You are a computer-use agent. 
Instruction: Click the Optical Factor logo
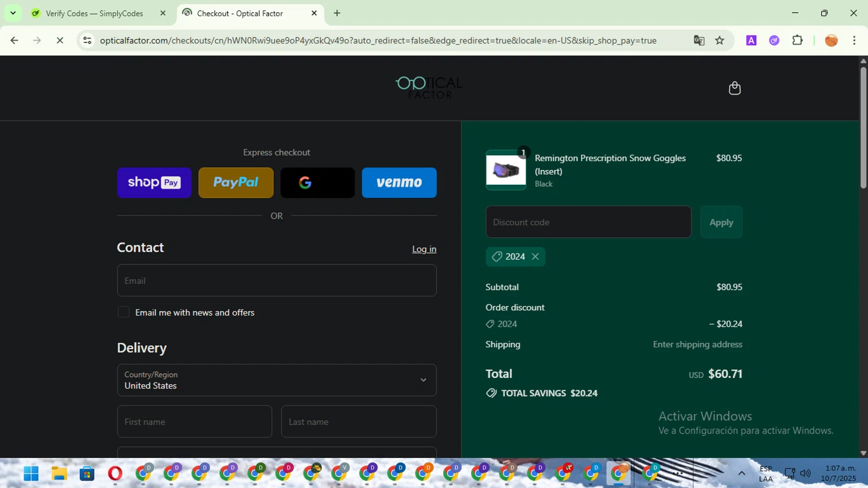429,87
